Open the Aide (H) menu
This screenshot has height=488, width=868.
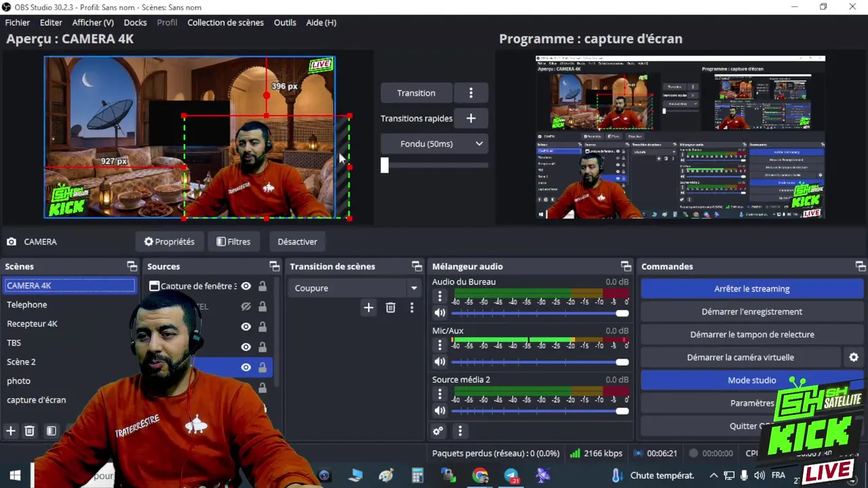tap(321, 22)
